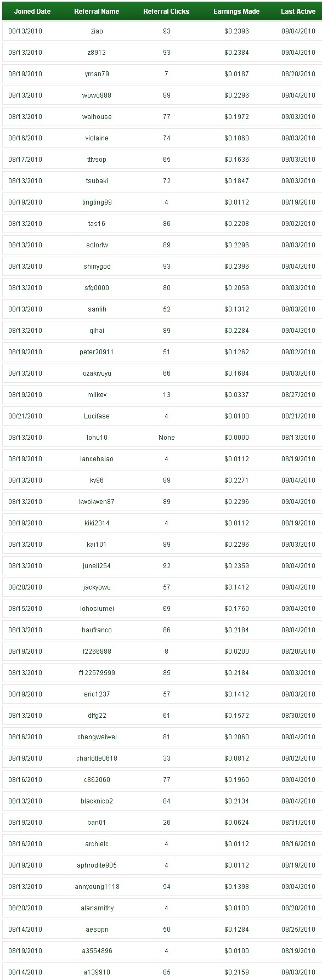322x980 pixels.
Task: Sort by Earnings Made column header
Action: [236, 11]
